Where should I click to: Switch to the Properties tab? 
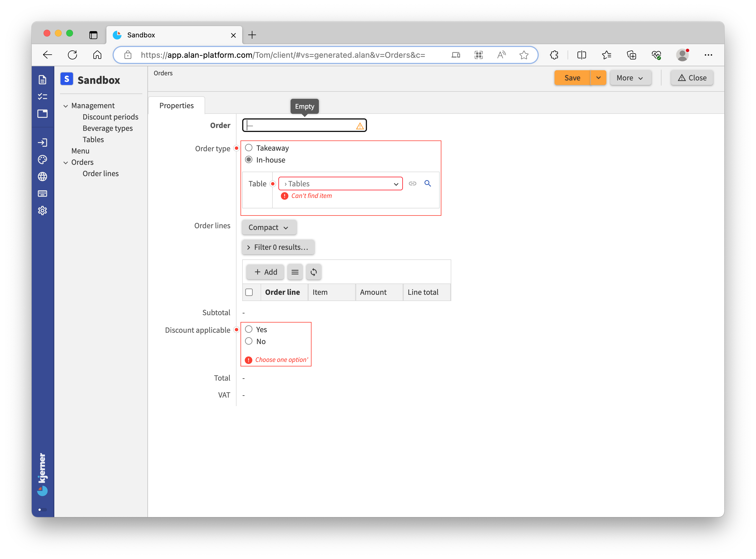(176, 105)
